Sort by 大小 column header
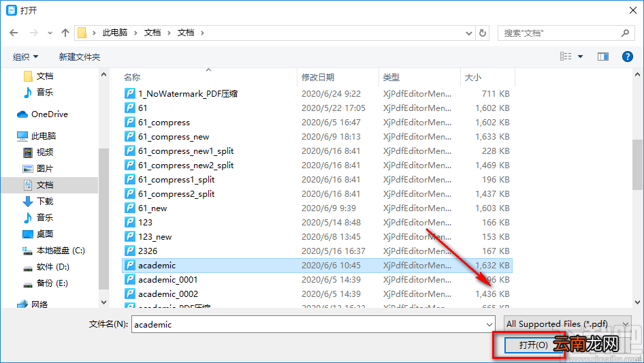 (x=472, y=77)
